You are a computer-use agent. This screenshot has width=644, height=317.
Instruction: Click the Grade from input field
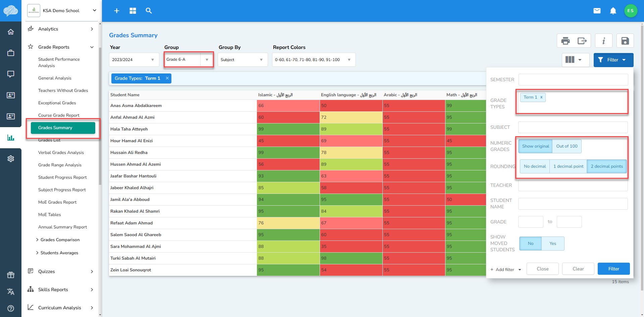click(x=531, y=222)
